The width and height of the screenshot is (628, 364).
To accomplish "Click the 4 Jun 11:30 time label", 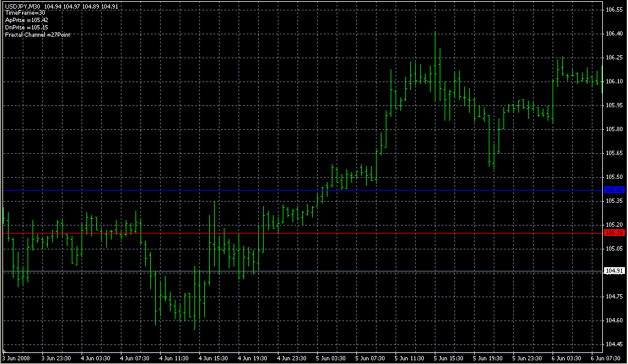I will pos(174,358).
